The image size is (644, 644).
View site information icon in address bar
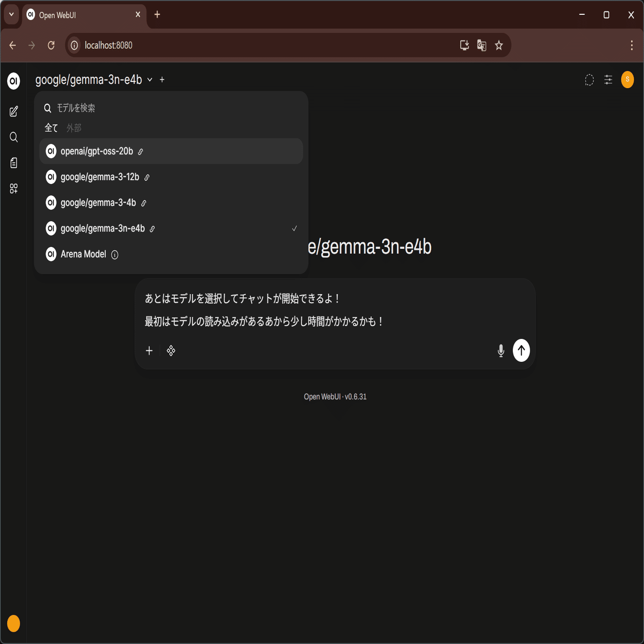[74, 45]
